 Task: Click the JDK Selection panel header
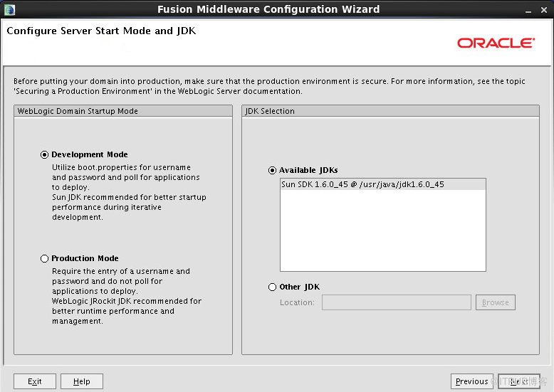[x=390, y=111]
